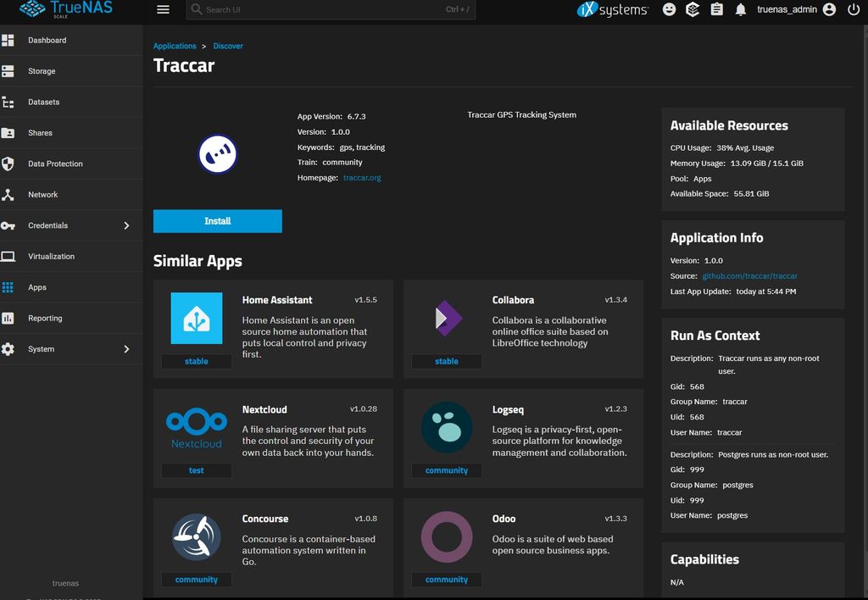Click the truenas_admin username
Image resolution: width=868 pixels, height=600 pixels.
(787, 9)
